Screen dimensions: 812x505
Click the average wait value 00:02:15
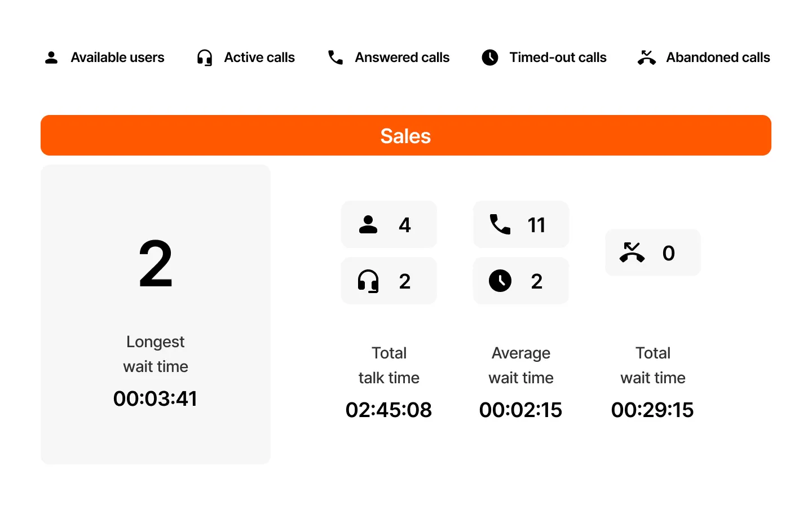pyautogui.click(x=520, y=410)
